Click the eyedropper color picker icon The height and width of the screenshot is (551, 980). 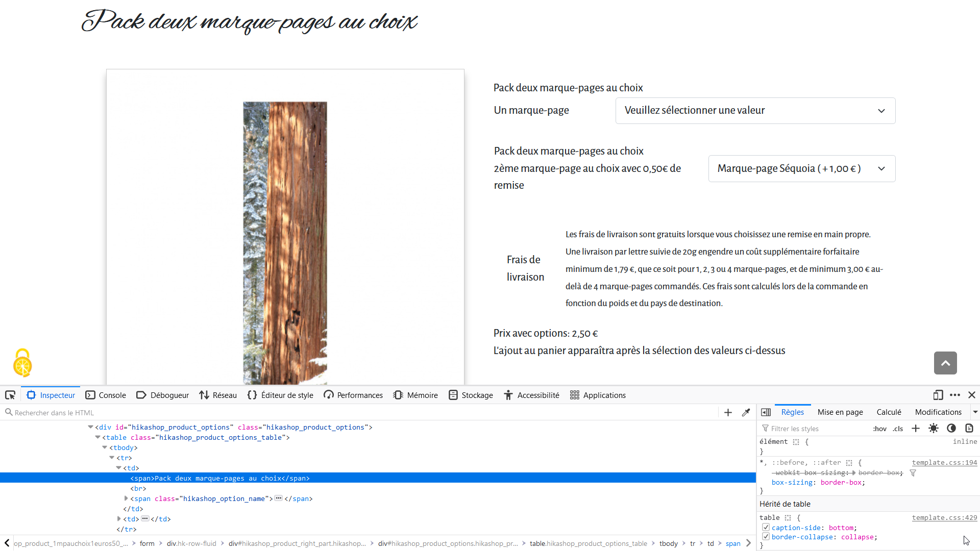pyautogui.click(x=746, y=413)
